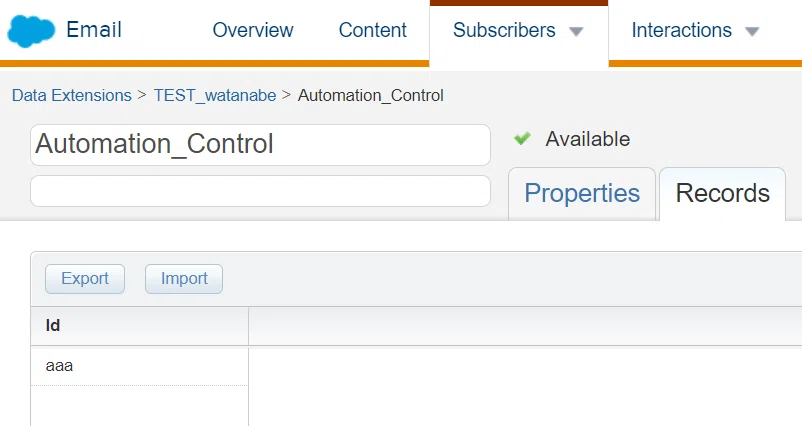The height and width of the screenshot is (426, 802).
Task: Open the TEST_watanabe breadcrumb folder link
Action: 215,96
